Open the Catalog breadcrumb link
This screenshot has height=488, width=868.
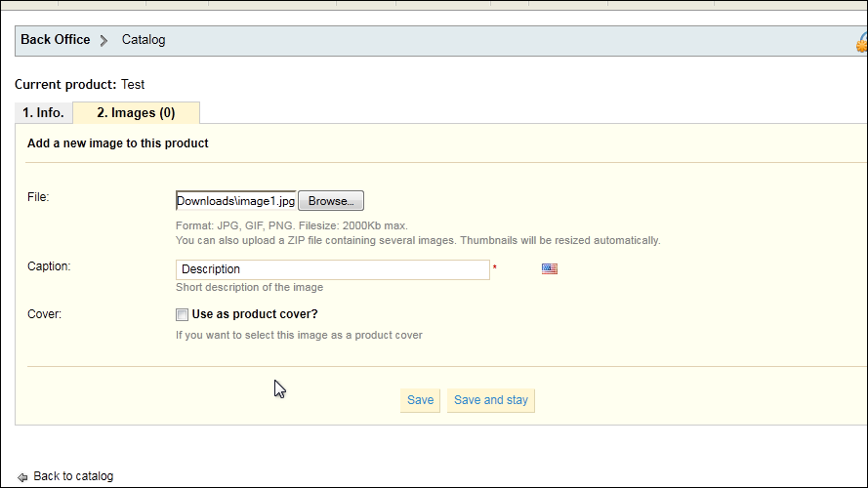point(144,40)
